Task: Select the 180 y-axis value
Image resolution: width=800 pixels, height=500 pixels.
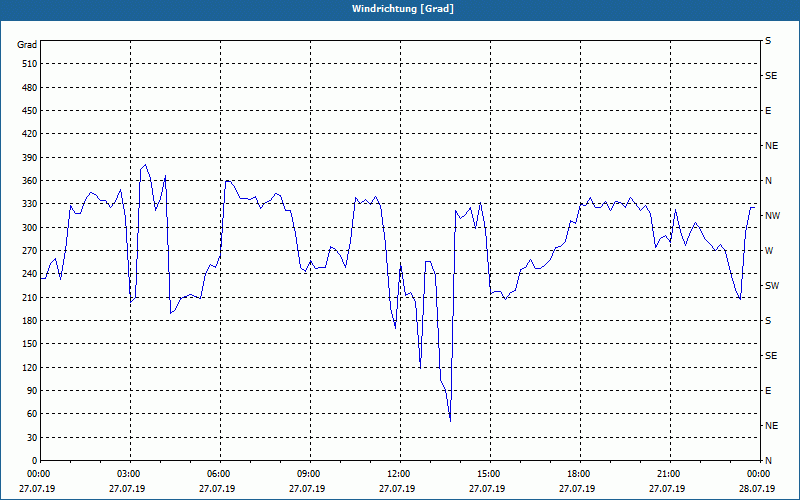Action: point(30,321)
